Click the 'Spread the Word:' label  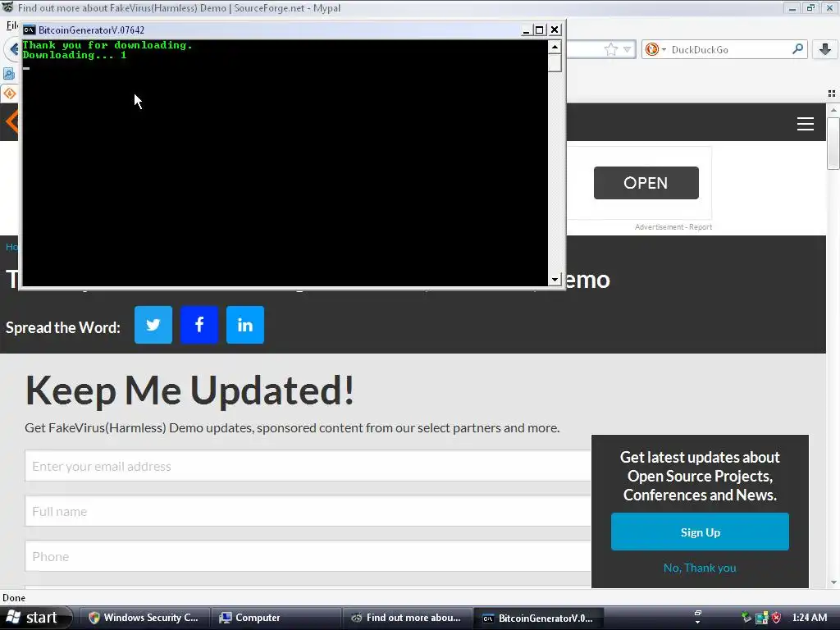(x=62, y=327)
